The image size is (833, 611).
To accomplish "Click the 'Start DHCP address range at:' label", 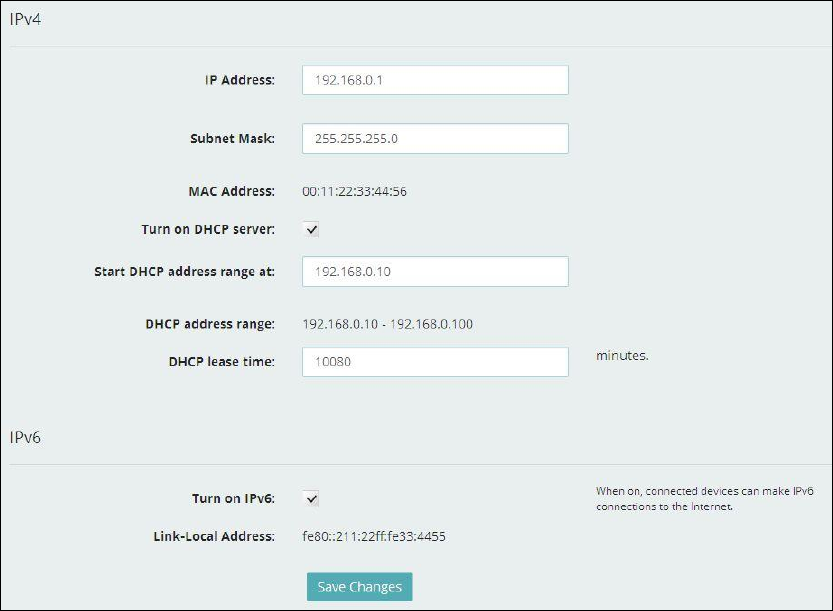I will 184,271.
